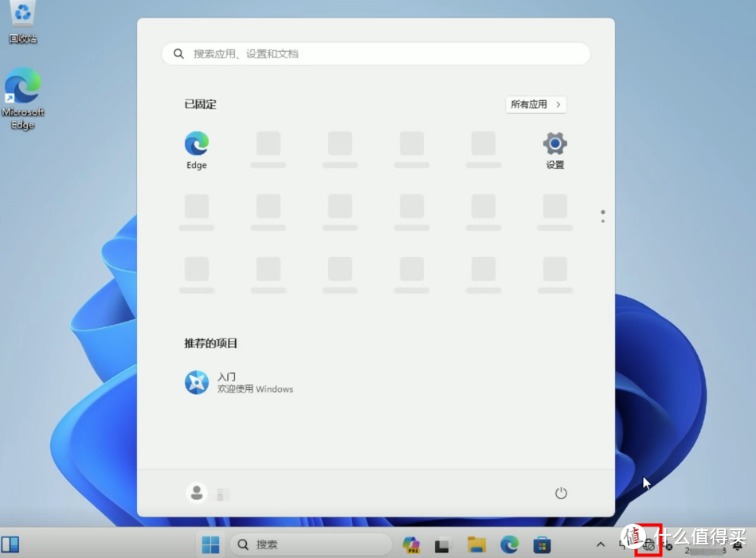Click the Start menu search field
Viewport: 756px width, 558px height.
374,53
